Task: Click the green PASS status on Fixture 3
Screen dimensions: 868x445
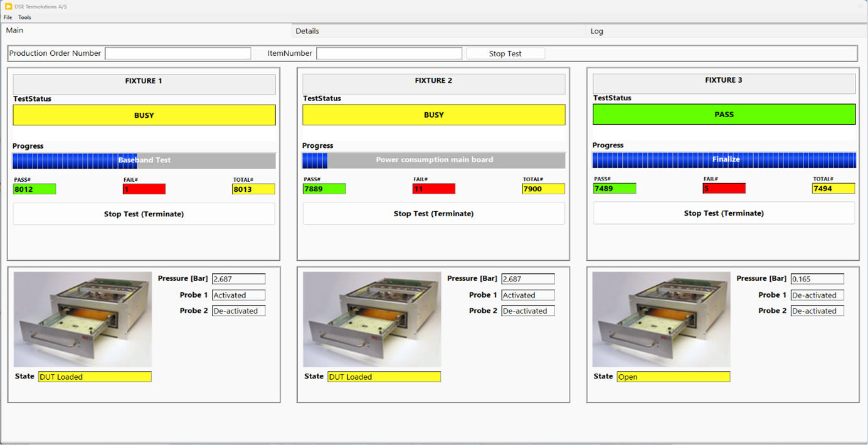Action: pyautogui.click(x=724, y=114)
